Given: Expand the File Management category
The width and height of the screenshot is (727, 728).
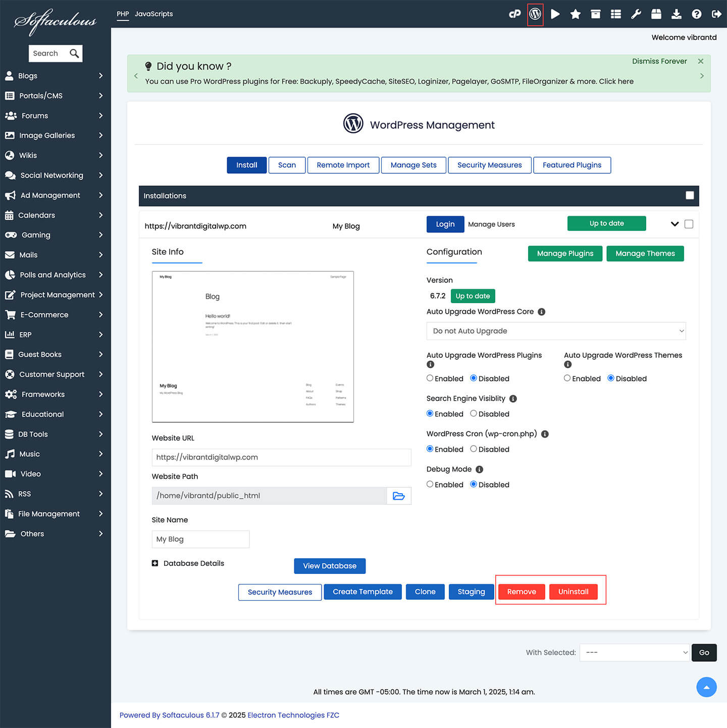Looking at the screenshot, I should (x=101, y=514).
